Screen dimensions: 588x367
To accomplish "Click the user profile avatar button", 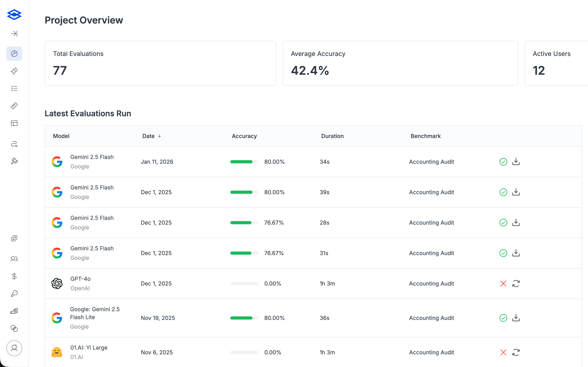I will [x=14, y=348].
